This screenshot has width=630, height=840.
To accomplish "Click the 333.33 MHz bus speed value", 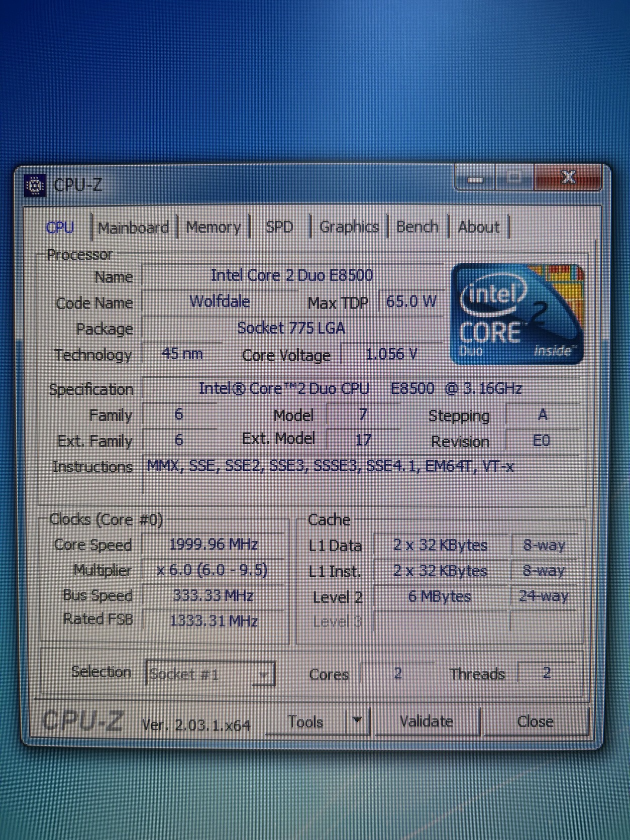I will [x=213, y=595].
